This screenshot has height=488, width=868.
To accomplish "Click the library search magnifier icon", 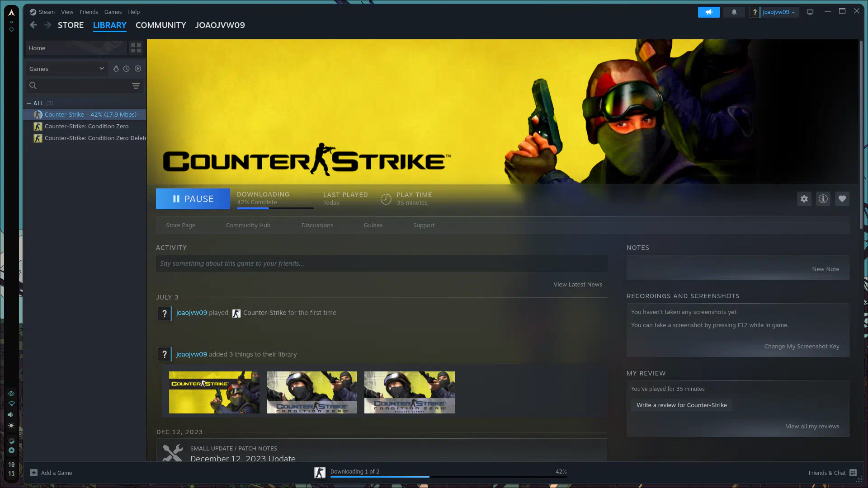I will (33, 85).
